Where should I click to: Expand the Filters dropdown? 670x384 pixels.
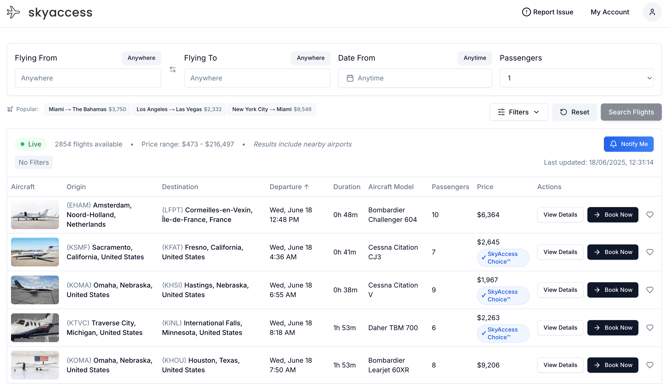[x=518, y=112]
